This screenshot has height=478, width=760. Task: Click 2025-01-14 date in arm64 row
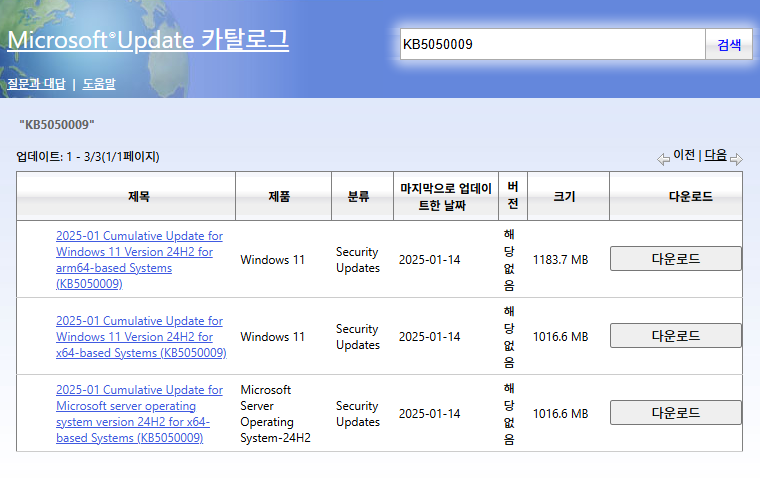(429, 260)
